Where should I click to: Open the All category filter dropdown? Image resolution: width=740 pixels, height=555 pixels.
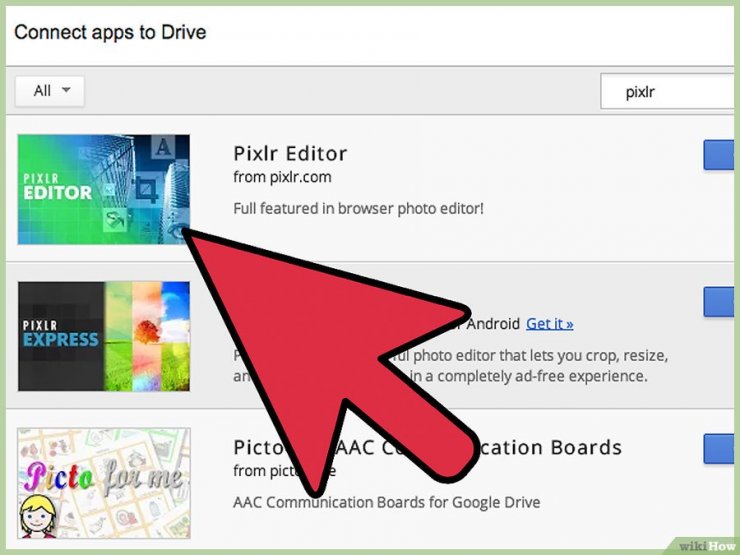click(50, 91)
